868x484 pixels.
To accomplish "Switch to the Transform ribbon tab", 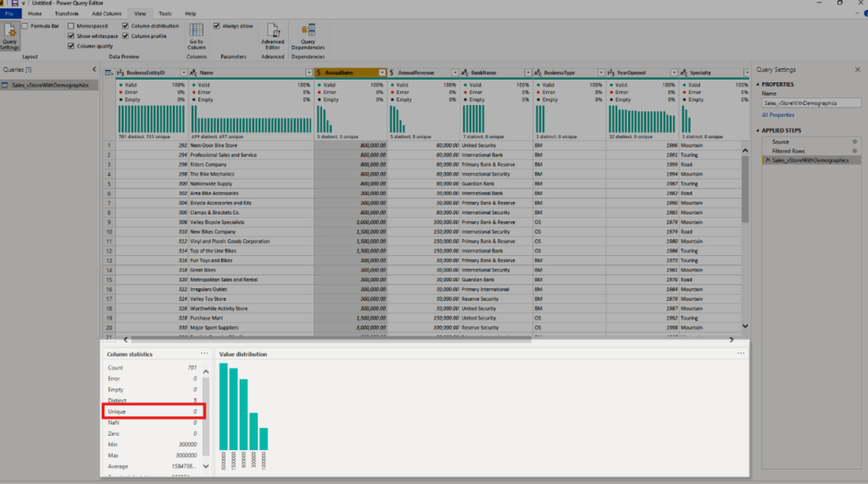I will pos(66,14).
